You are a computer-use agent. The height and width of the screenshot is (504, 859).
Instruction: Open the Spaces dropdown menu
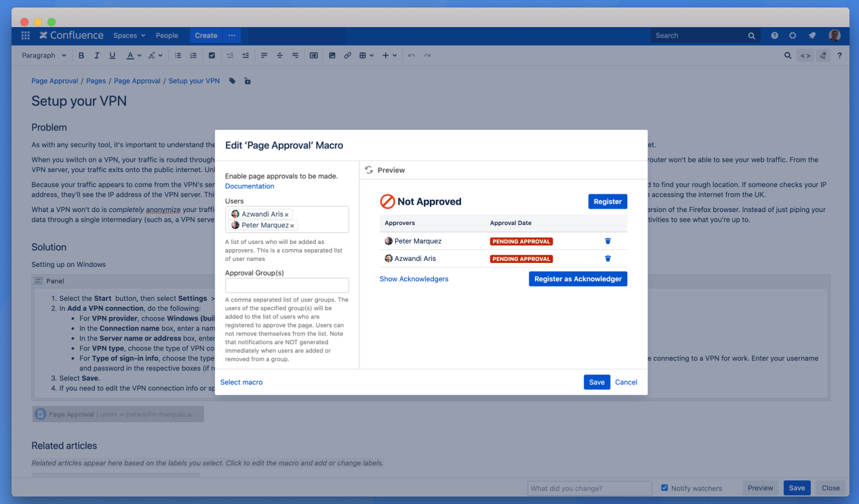[x=129, y=36]
